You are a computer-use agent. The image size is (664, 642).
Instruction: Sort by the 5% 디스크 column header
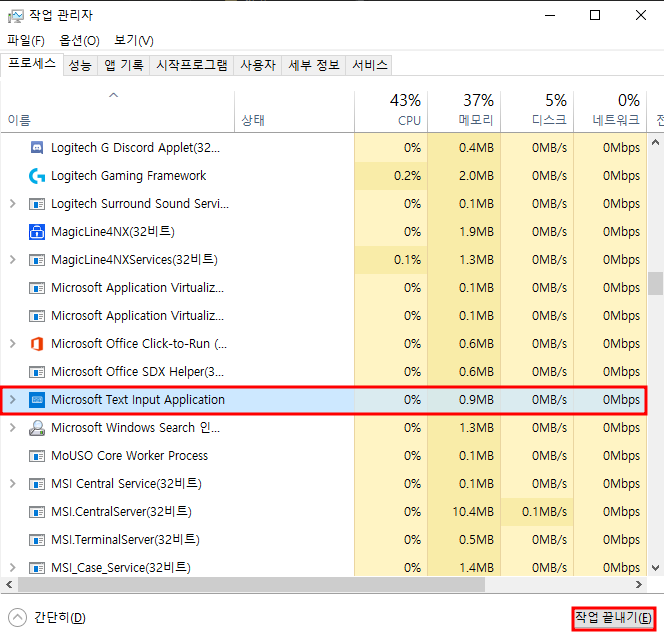coord(537,111)
